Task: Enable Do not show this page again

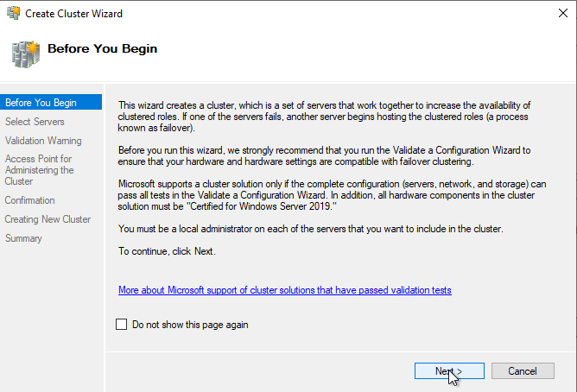Action: (122, 325)
